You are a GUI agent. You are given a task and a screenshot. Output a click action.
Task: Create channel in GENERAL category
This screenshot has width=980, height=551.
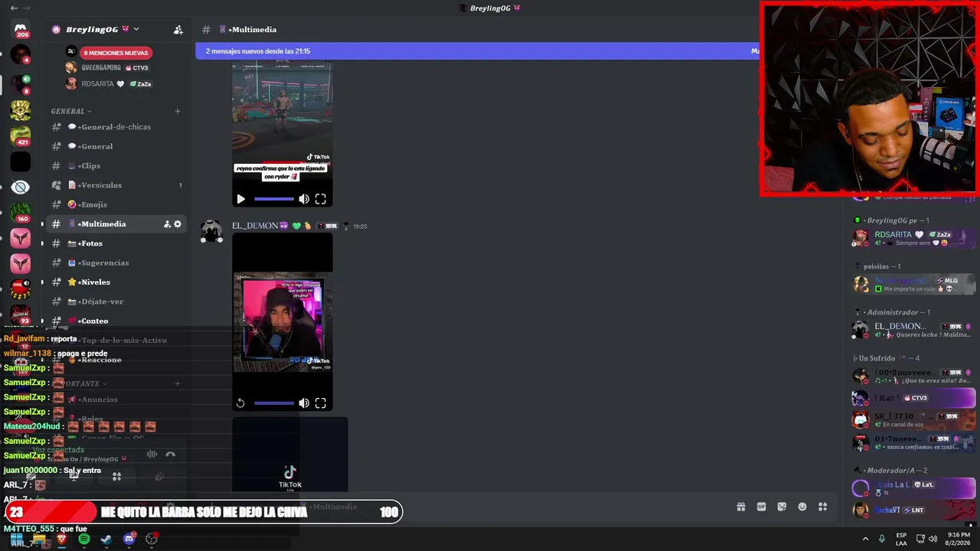(x=178, y=111)
